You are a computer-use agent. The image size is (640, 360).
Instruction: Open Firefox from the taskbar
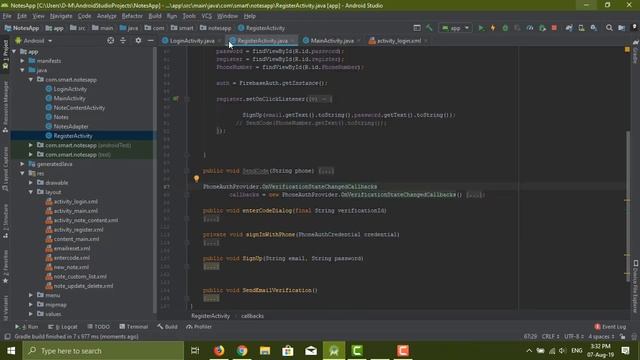click(219, 351)
